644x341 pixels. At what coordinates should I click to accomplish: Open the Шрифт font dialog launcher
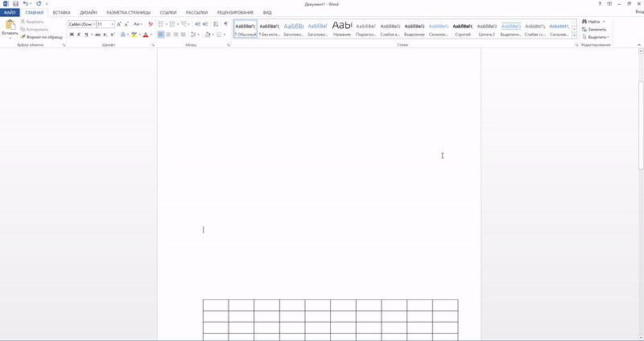coord(153,45)
